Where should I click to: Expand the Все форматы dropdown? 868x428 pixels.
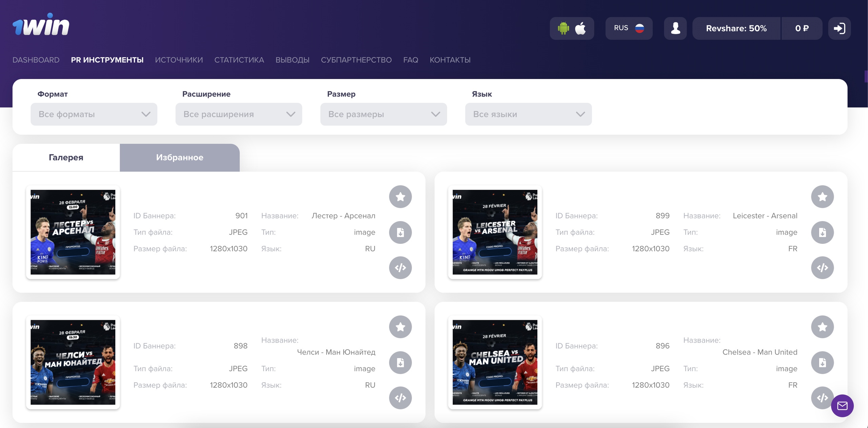pyautogui.click(x=94, y=114)
